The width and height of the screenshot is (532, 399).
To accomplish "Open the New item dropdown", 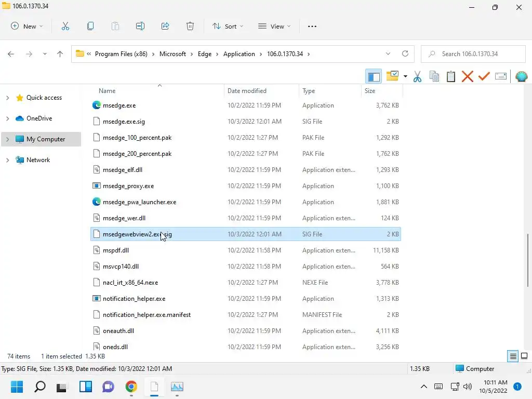I will point(27,26).
